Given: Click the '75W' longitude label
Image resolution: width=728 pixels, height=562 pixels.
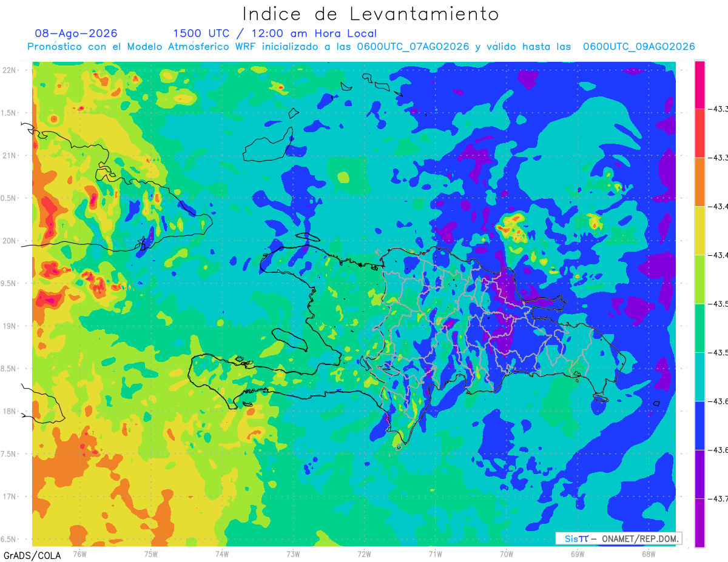Looking at the screenshot, I should click(150, 554).
